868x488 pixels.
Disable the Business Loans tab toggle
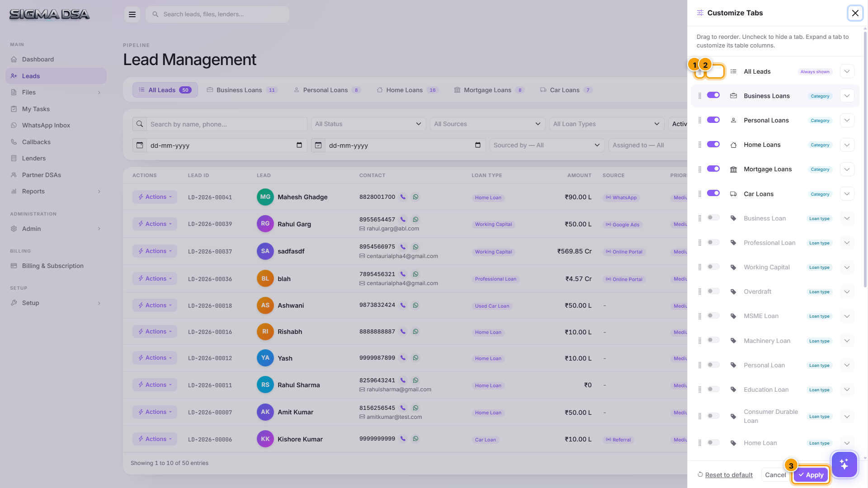click(713, 95)
